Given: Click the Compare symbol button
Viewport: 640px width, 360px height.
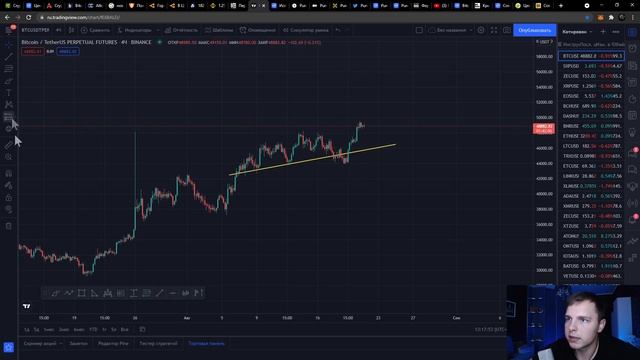Looking at the screenshot, I should tap(95, 30).
